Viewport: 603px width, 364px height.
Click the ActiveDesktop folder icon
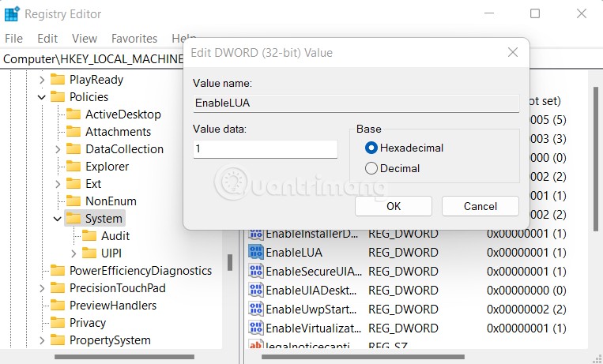pyautogui.click(x=73, y=114)
